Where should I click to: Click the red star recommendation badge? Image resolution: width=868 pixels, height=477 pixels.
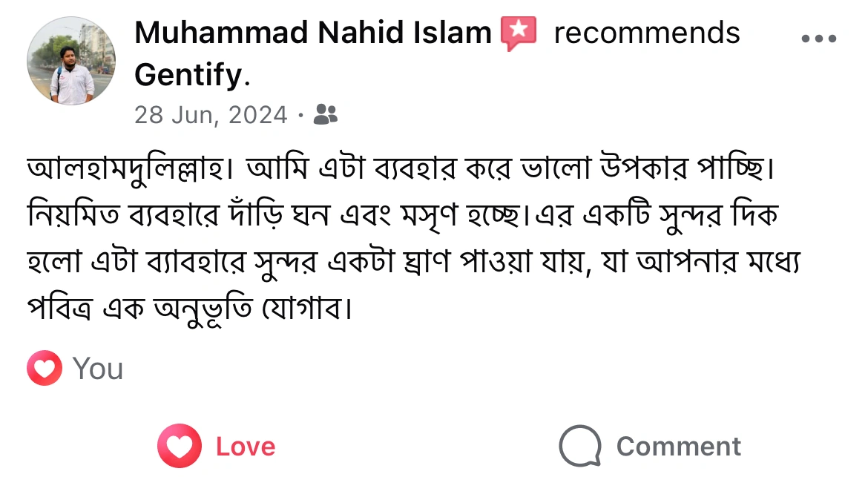[x=519, y=34]
